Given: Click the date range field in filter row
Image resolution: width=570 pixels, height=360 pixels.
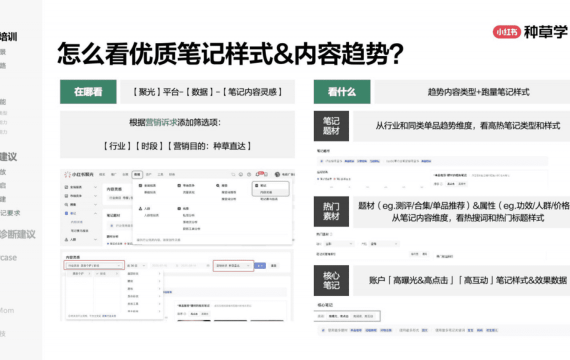Looking at the screenshot, I should 180,266.
